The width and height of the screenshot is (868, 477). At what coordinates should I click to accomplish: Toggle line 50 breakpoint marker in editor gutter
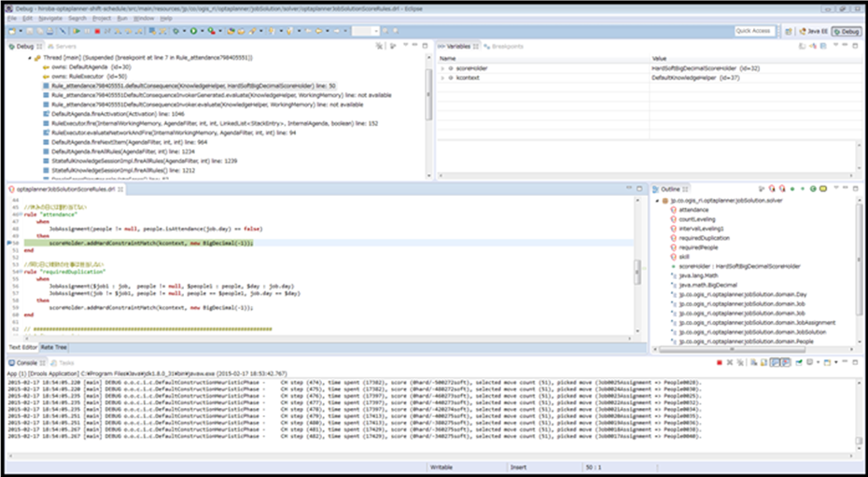(x=9, y=243)
